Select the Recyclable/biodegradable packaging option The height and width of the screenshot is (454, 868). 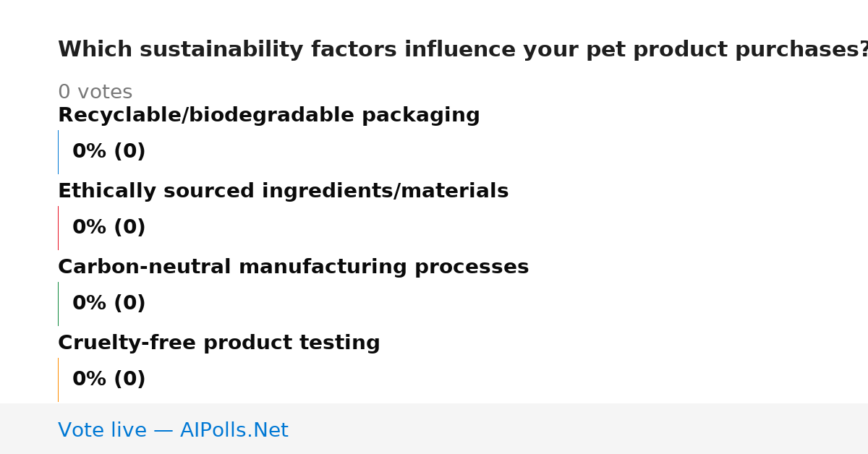tap(269, 116)
